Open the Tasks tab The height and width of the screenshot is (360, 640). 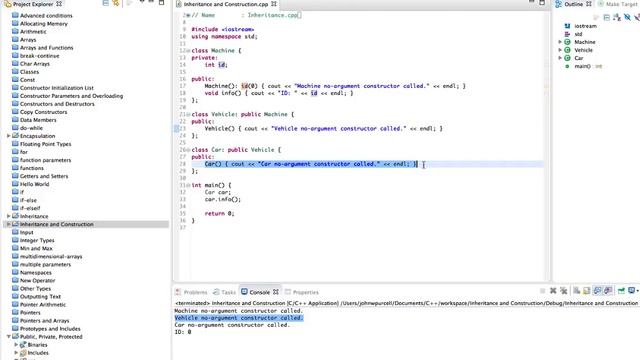(224, 292)
